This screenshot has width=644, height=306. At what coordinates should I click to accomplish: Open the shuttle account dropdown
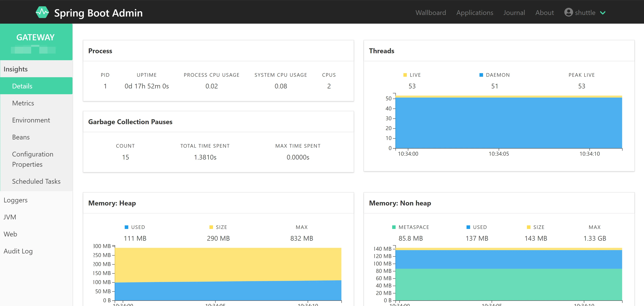(585, 12)
